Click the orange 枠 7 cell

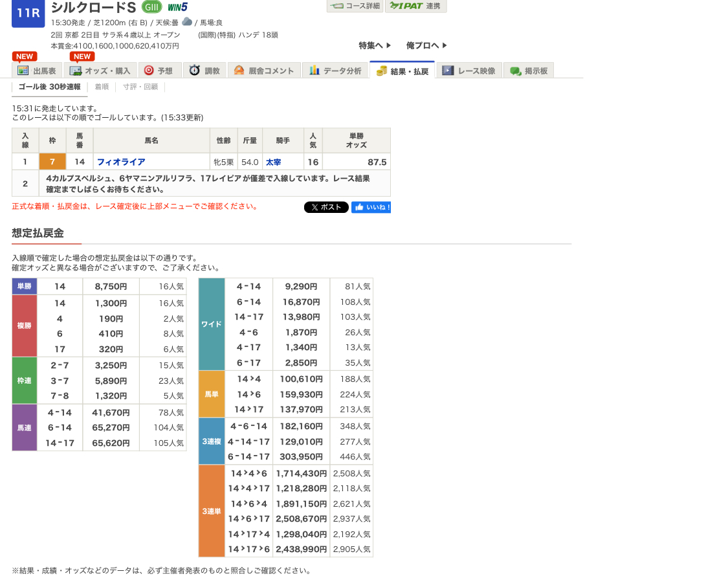pos(52,162)
